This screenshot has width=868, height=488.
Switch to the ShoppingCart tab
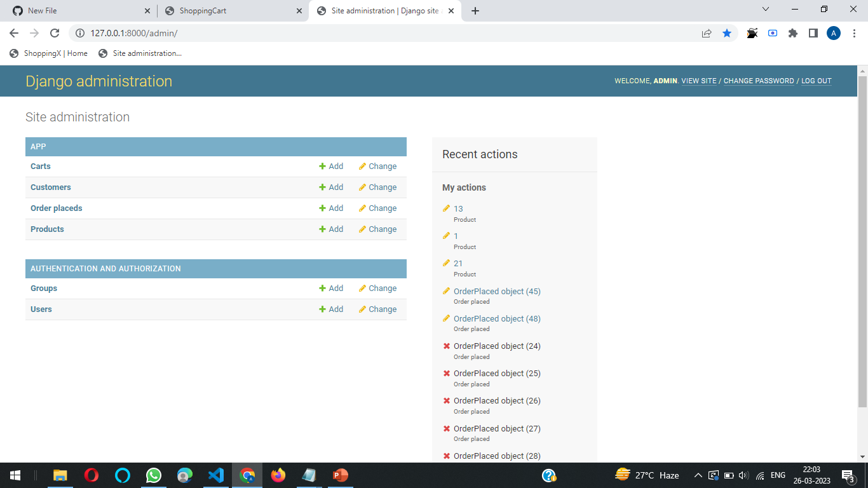[x=233, y=11]
